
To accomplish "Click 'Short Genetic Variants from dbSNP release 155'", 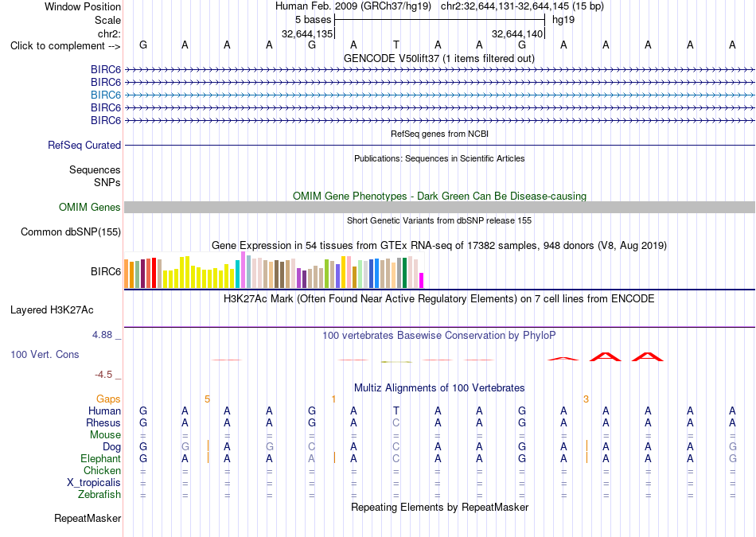I will pyautogui.click(x=439, y=220).
